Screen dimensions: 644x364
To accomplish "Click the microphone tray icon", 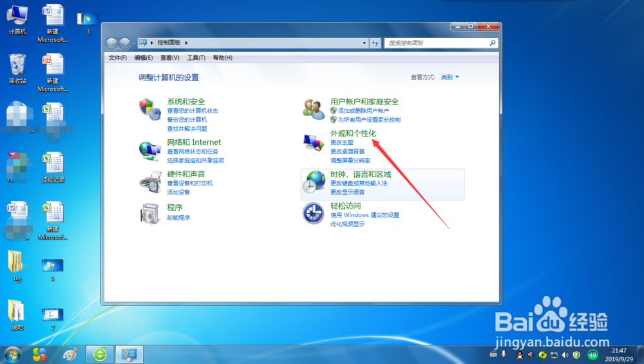I will 504,354.
